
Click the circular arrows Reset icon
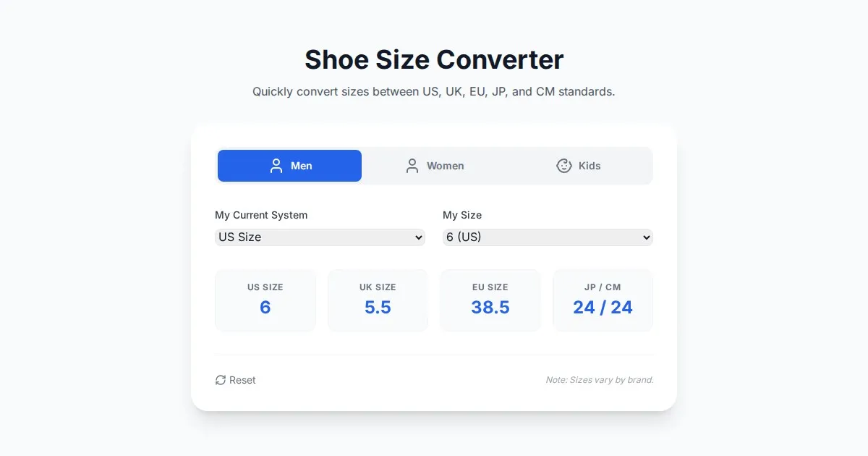pyautogui.click(x=221, y=380)
